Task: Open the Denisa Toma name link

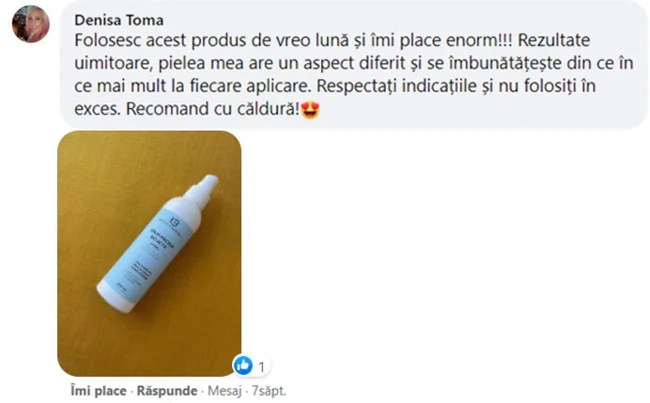Action: click(119, 20)
